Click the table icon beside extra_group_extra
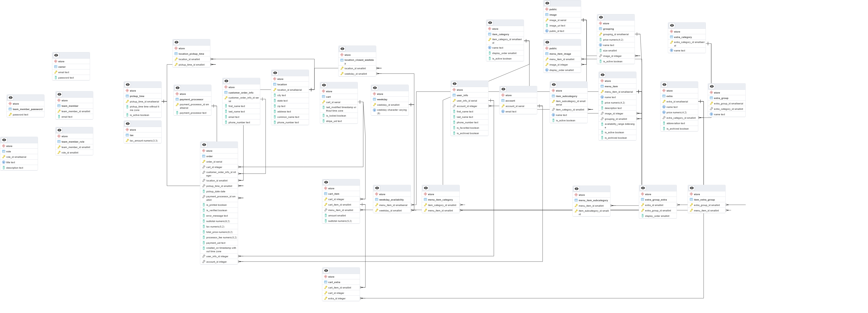 pos(642,199)
